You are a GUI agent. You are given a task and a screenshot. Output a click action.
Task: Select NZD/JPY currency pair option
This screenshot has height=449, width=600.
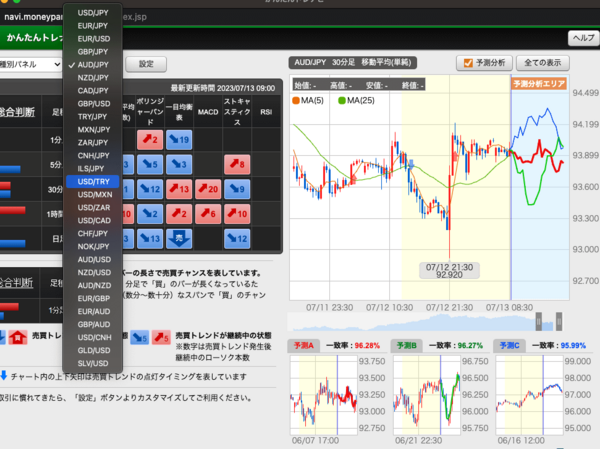click(x=94, y=77)
